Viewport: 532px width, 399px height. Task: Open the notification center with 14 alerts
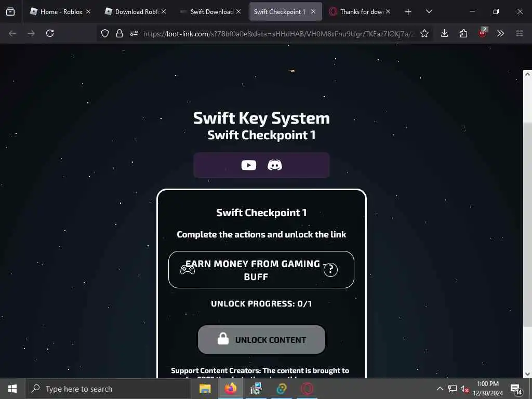516,390
